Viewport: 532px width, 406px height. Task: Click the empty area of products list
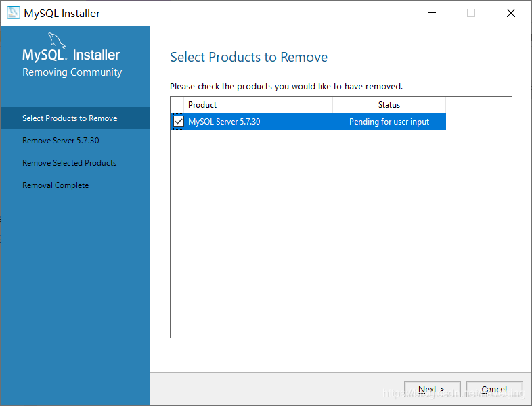pyautogui.click(x=340, y=237)
